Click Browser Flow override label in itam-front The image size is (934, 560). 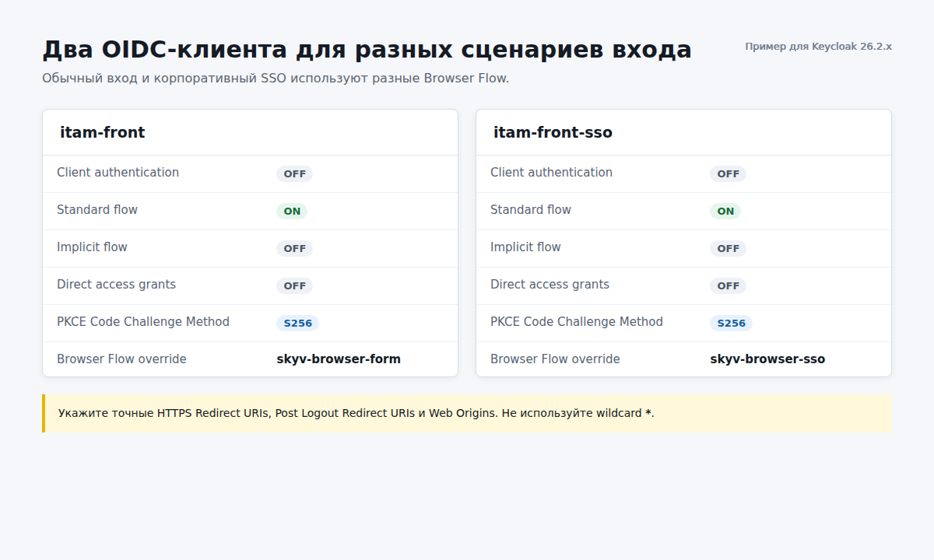point(121,359)
